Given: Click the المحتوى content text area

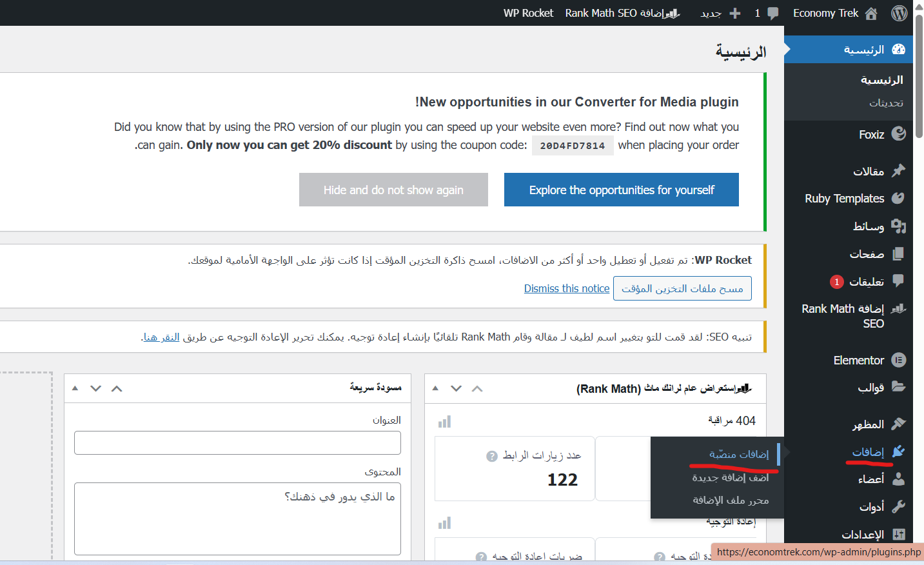Looking at the screenshot, I should tap(237, 519).
